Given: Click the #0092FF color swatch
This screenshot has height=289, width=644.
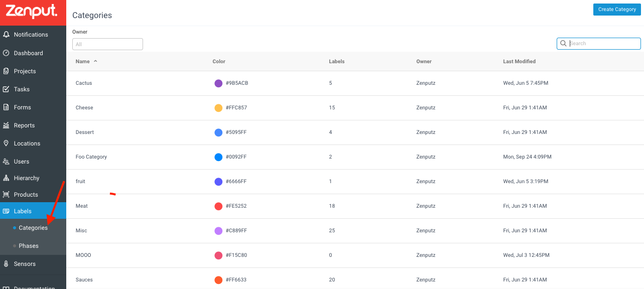Looking at the screenshot, I should point(218,157).
